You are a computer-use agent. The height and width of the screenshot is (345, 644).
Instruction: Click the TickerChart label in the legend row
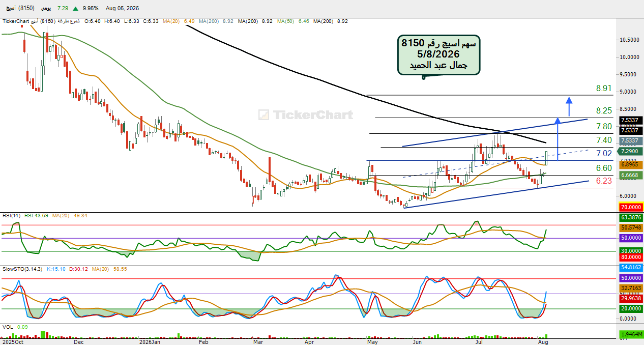[x=16, y=21]
